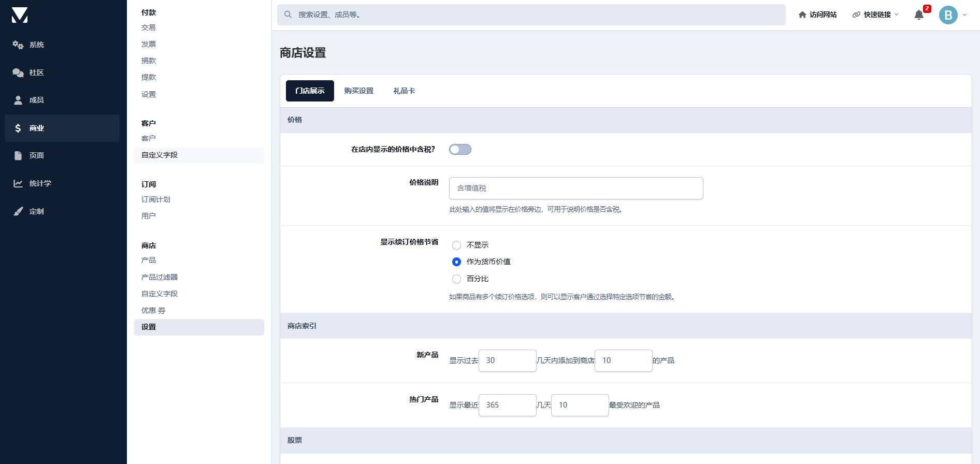Select the 作为货币价值 radio option
980x464 pixels.
pos(456,262)
